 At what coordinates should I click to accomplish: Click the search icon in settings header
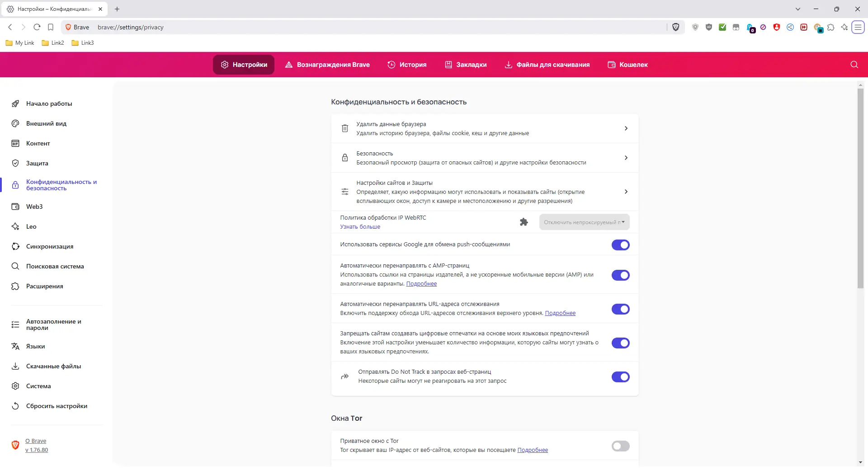854,65
